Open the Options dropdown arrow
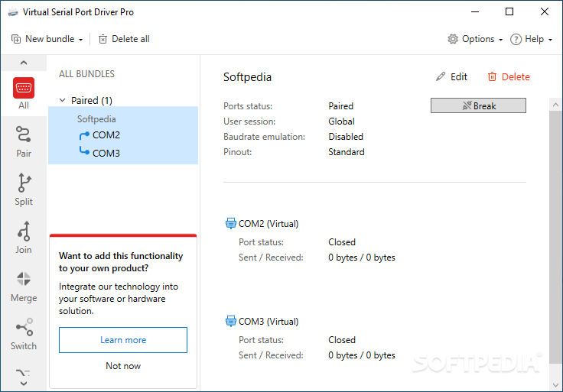 point(500,40)
